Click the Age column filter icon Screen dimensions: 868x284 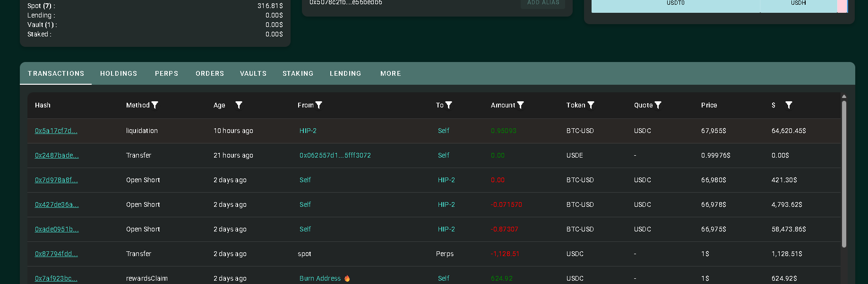click(239, 105)
